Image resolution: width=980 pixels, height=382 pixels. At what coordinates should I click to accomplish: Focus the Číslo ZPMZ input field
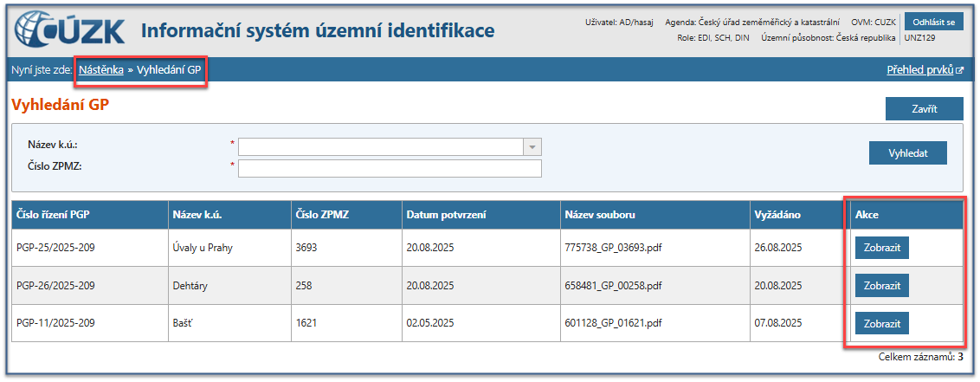pyautogui.click(x=390, y=168)
